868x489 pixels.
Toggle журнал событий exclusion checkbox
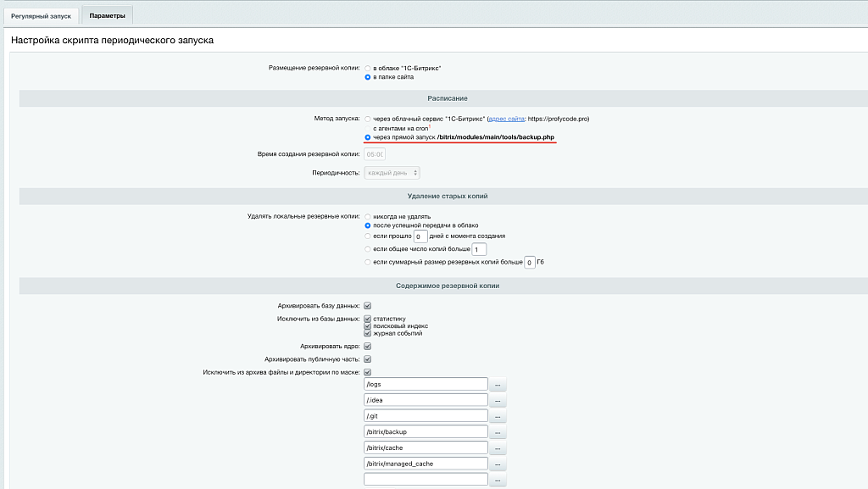point(368,334)
